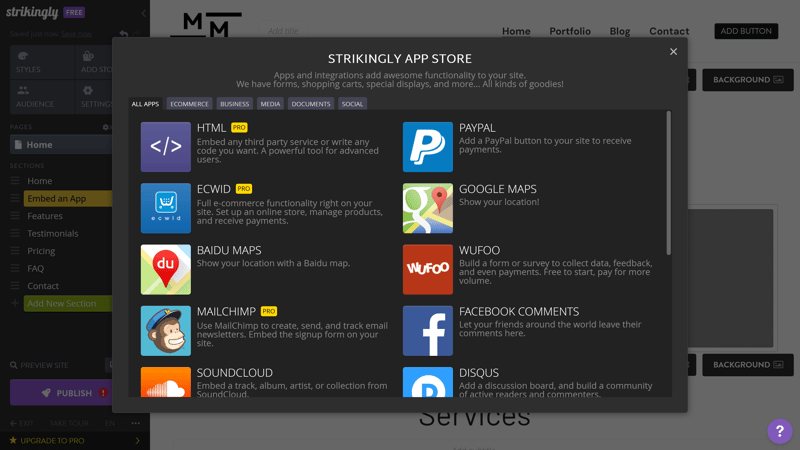Click the WUFOO app title text
Screen dimensions: 800x450
479,250
